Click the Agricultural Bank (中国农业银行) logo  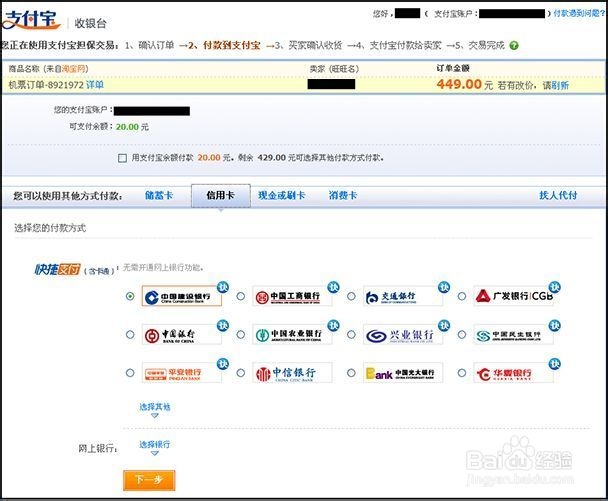coord(292,335)
